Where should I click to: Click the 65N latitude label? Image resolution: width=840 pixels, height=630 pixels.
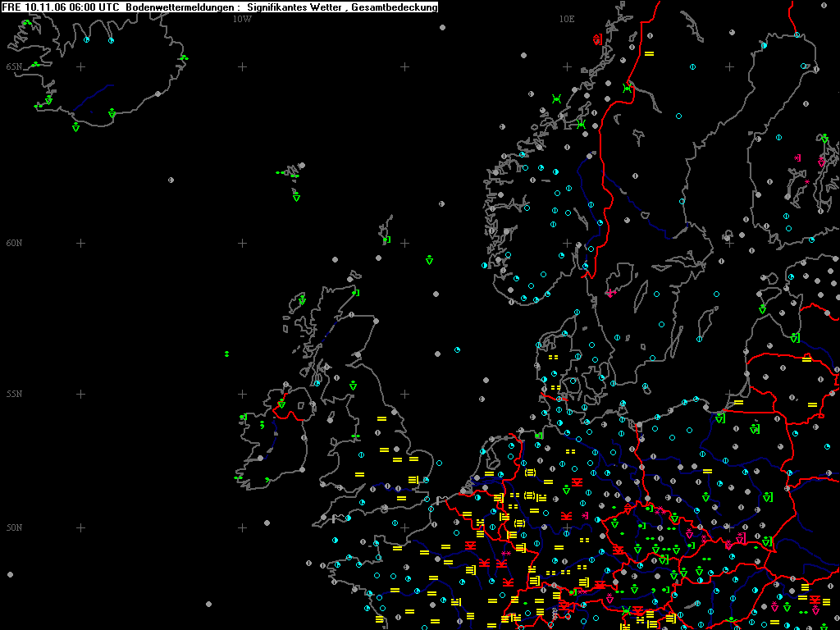click(x=15, y=66)
